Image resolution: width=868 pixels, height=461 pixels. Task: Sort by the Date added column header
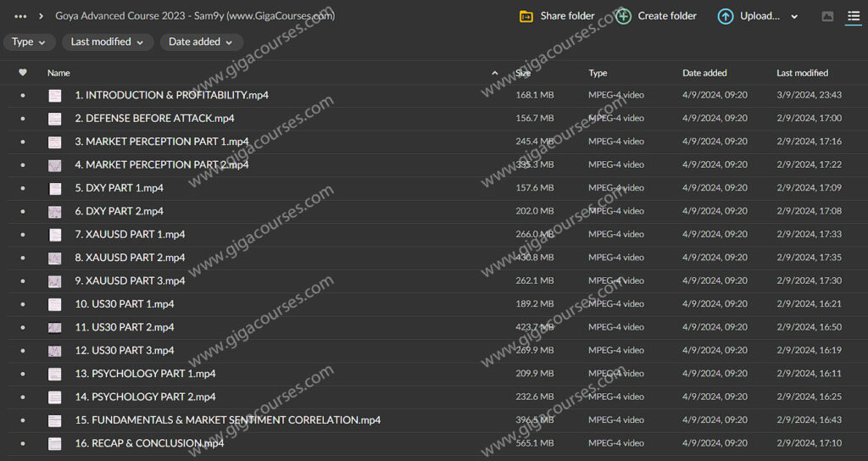click(704, 73)
